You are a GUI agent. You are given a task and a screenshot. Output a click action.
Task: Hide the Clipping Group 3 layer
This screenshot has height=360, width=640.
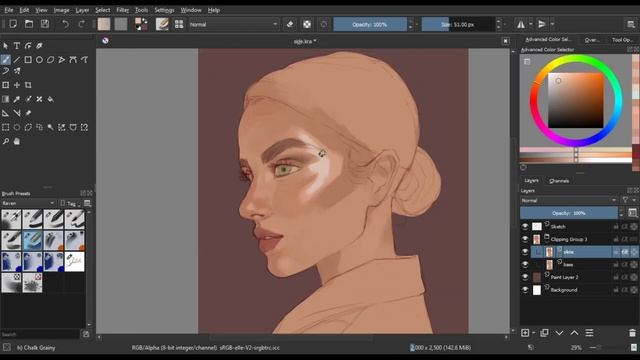point(525,239)
